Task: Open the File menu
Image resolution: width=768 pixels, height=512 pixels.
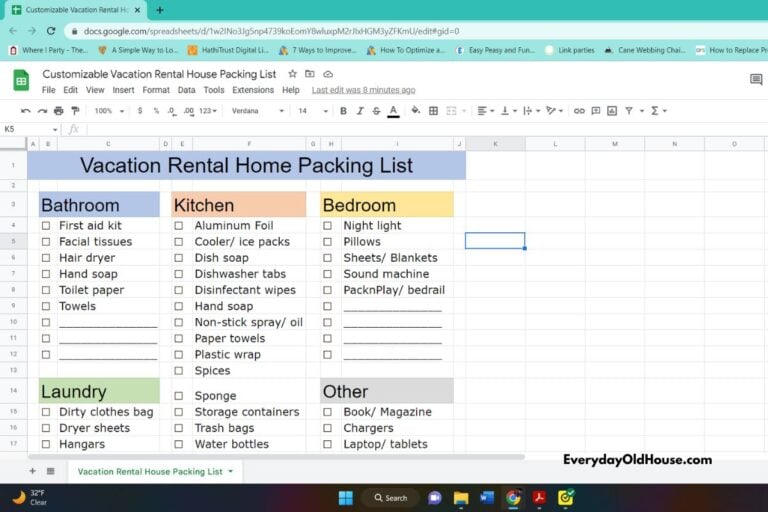Action: coord(48,90)
